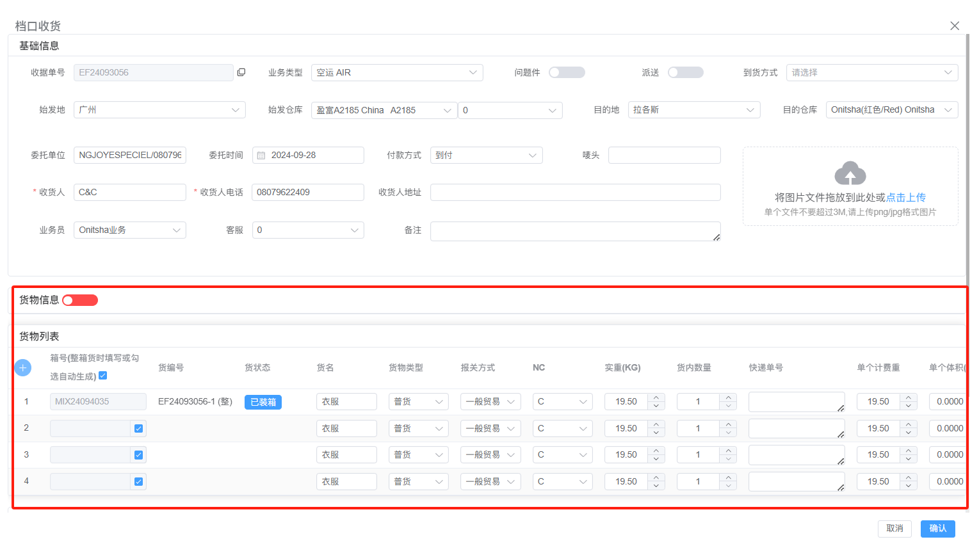Decrease 单个计费重 in row 4
Image resolution: width=979 pixels, height=560 pixels.
[909, 486]
